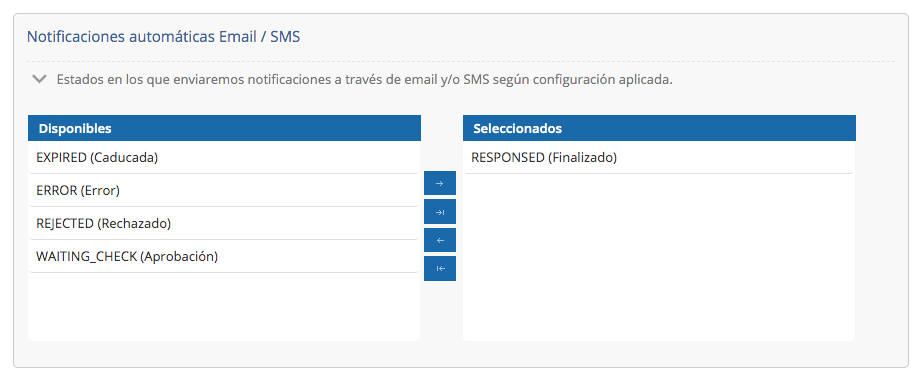Move all items back with left arrow-to-bar button
The width and height of the screenshot is (920, 380).
(x=439, y=269)
